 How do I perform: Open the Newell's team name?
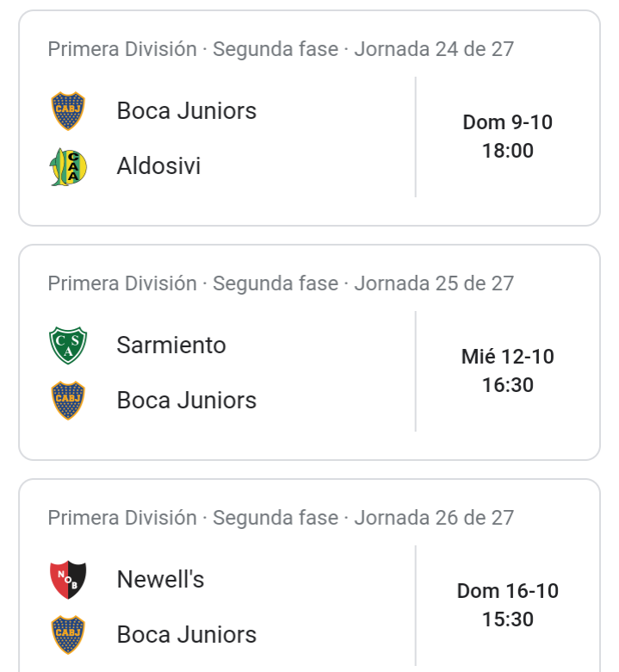pos(161,580)
